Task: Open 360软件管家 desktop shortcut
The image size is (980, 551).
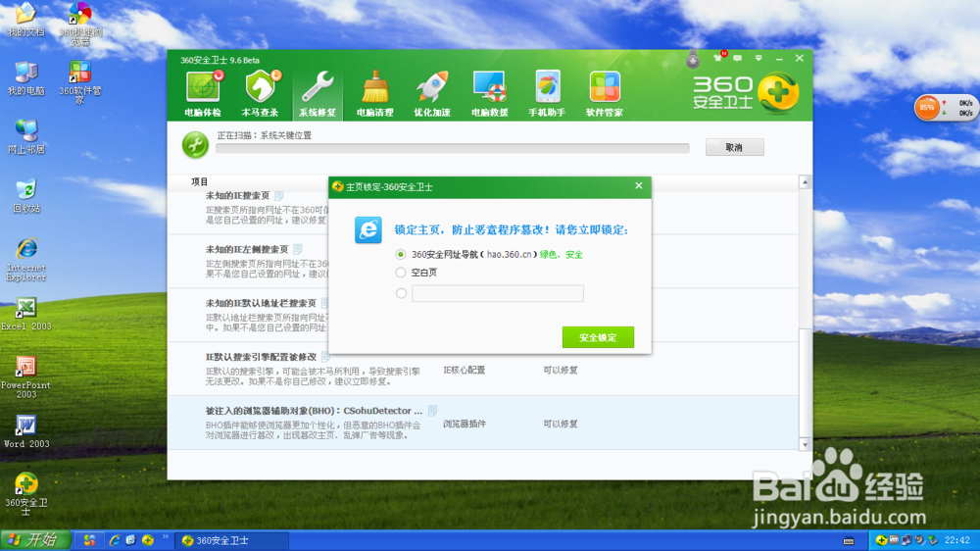Action: pos(80,82)
